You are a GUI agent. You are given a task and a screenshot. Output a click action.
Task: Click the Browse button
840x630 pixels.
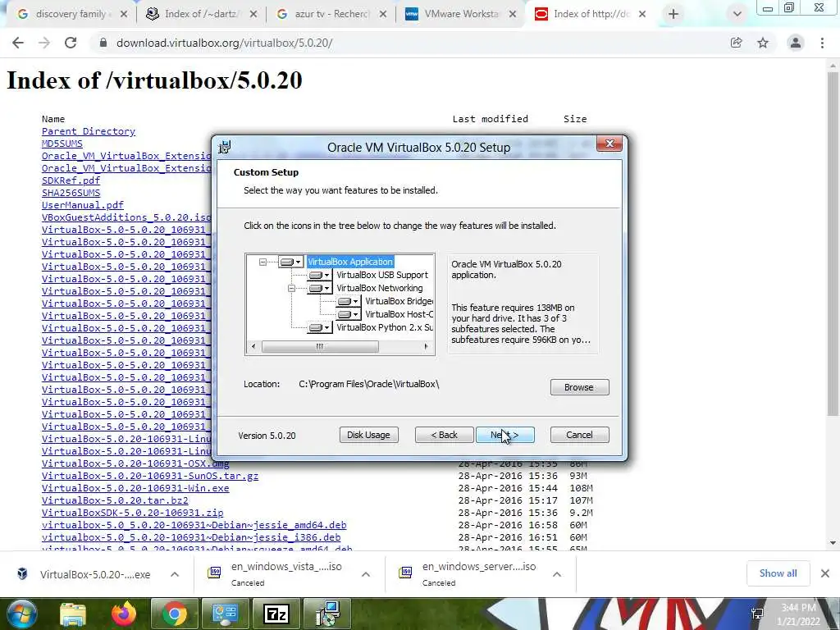click(580, 387)
